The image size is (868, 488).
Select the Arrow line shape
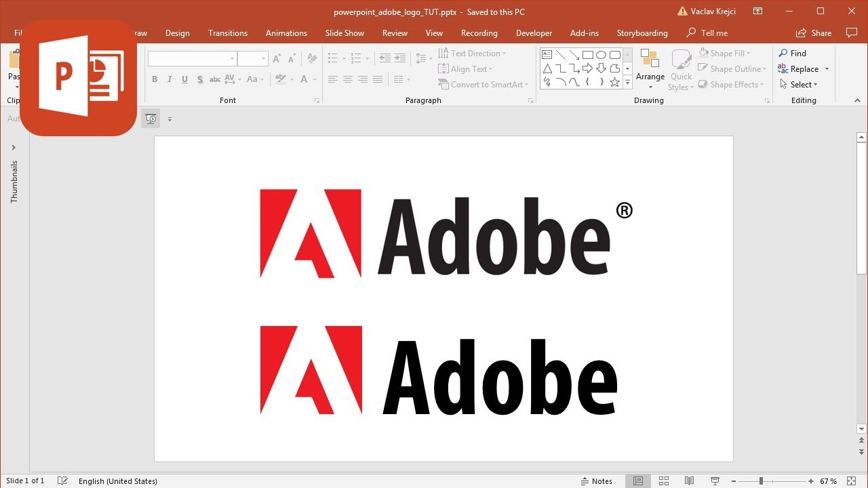pyautogui.click(x=574, y=55)
